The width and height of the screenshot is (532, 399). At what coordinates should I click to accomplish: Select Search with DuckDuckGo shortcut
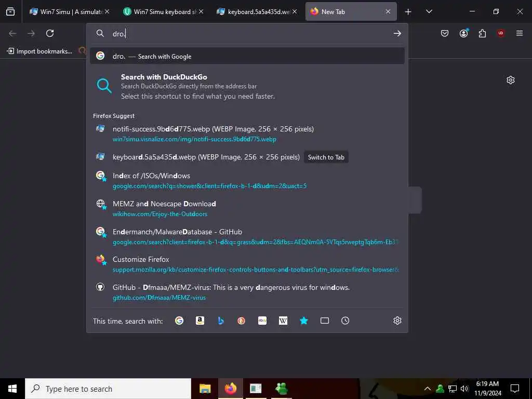click(247, 87)
